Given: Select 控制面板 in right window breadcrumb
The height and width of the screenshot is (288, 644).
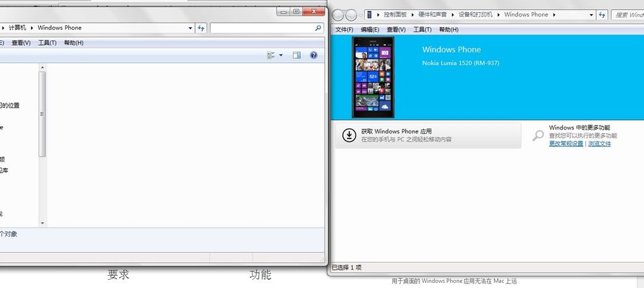Looking at the screenshot, I should 395,14.
